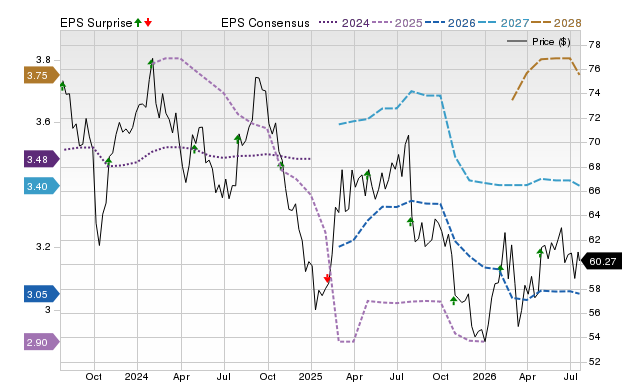Toggle the 2024 EPS consensus legend entry
The height and width of the screenshot is (382, 640).
coord(344,23)
